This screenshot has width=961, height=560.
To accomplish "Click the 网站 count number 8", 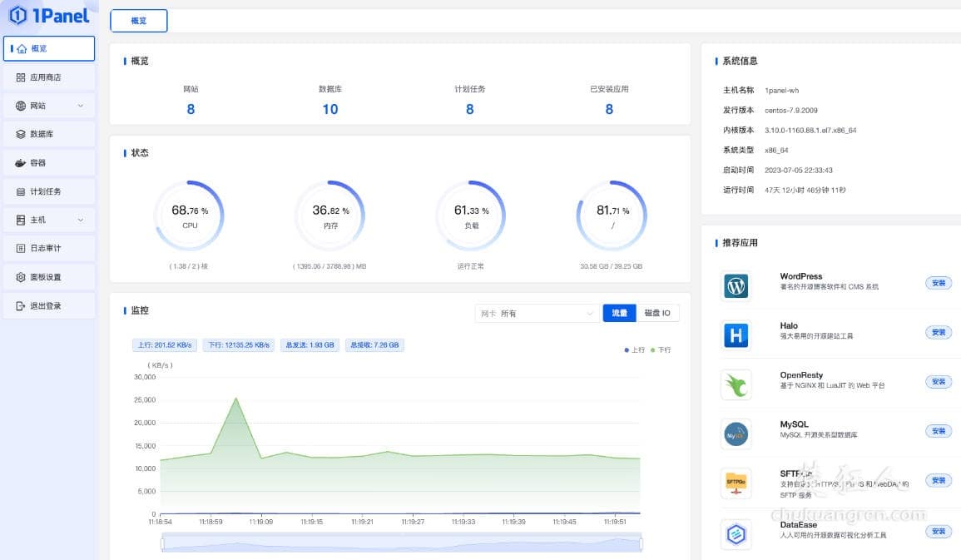I will (191, 109).
